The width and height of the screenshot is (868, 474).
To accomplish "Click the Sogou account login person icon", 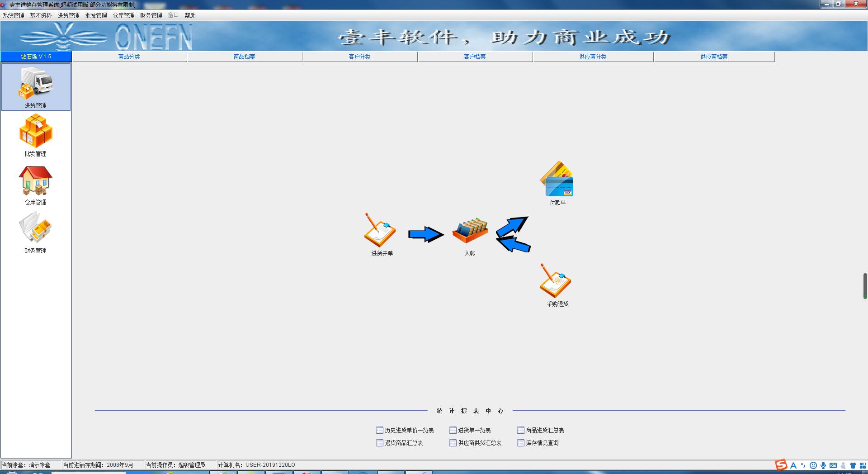I will point(843,465).
